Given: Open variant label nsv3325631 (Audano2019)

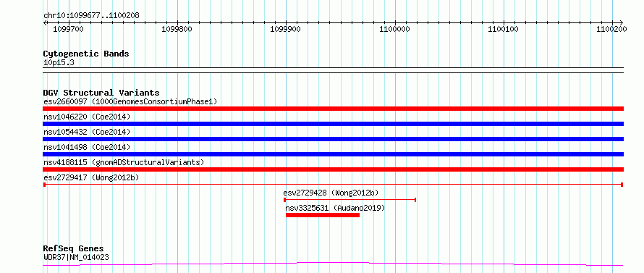Looking at the screenshot, I should (x=335, y=208).
